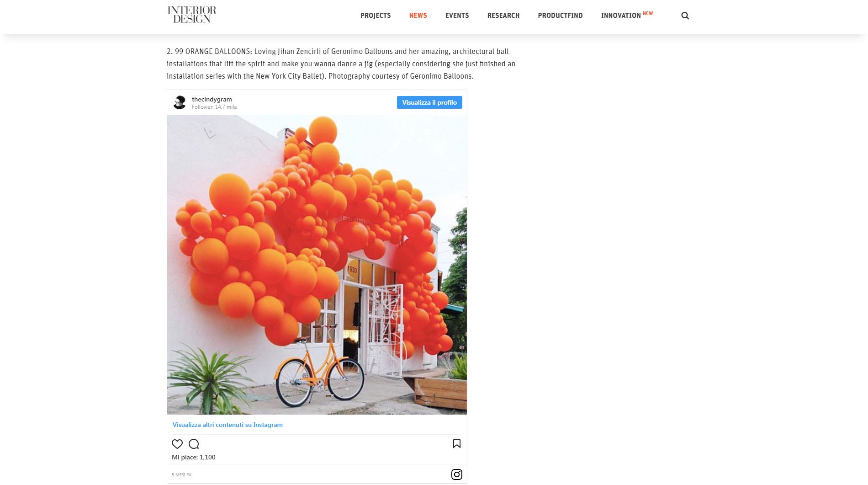Open Innovation NEW menu item
868x485 pixels.
click(627, 15)
